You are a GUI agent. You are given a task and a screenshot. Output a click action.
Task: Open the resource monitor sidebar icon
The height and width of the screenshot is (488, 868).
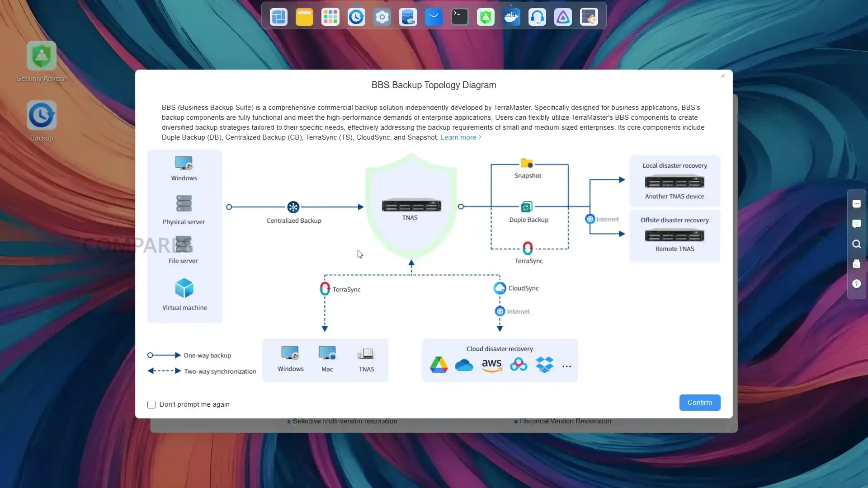(x=856, y=204)
